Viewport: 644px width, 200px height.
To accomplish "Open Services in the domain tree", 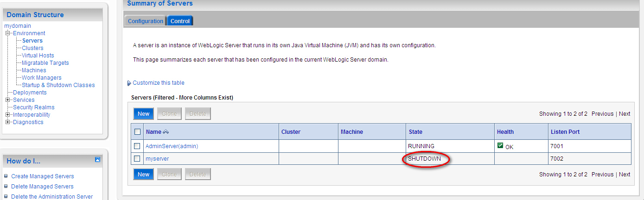I will tap(24, 100).
